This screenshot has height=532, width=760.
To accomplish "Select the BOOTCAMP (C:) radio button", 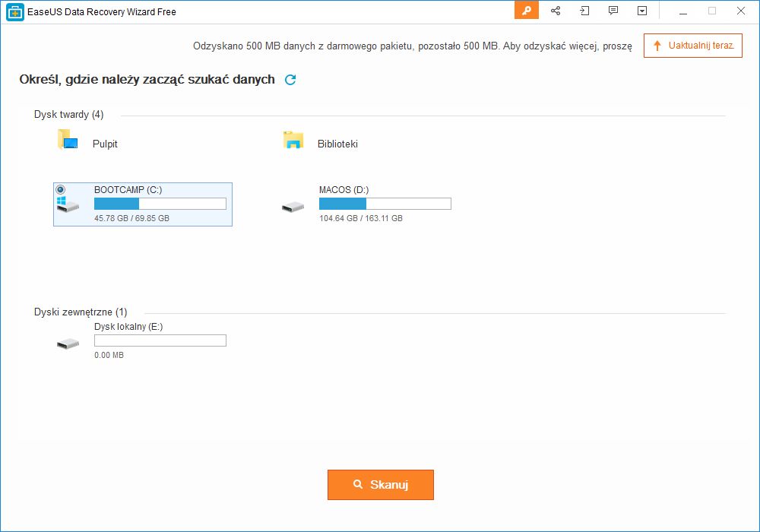I will tap(61, 189).
